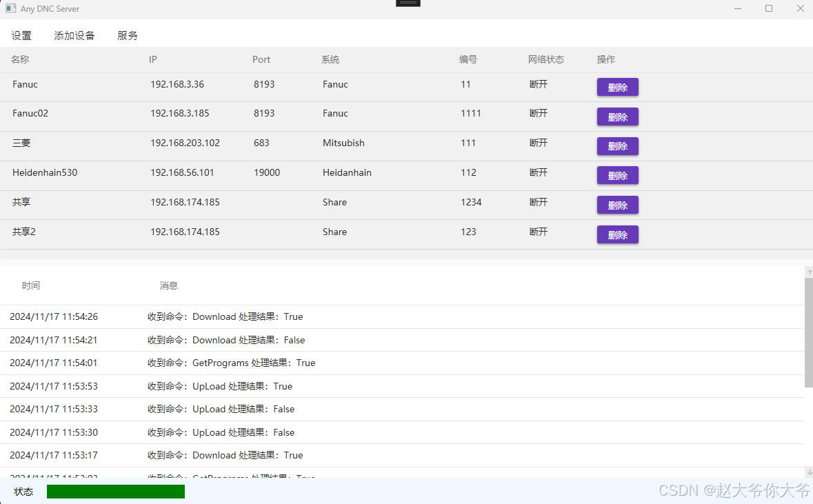
Task: Click the IP column header
Action: [153, 59]
